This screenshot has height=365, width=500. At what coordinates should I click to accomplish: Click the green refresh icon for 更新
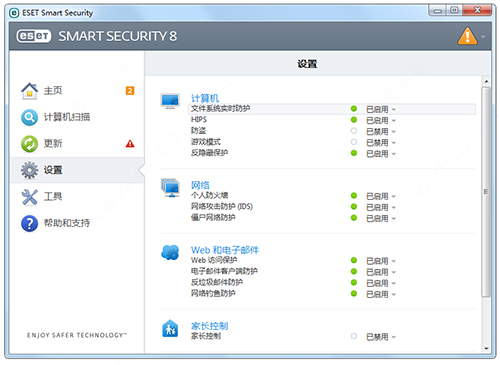coord(30,144)
